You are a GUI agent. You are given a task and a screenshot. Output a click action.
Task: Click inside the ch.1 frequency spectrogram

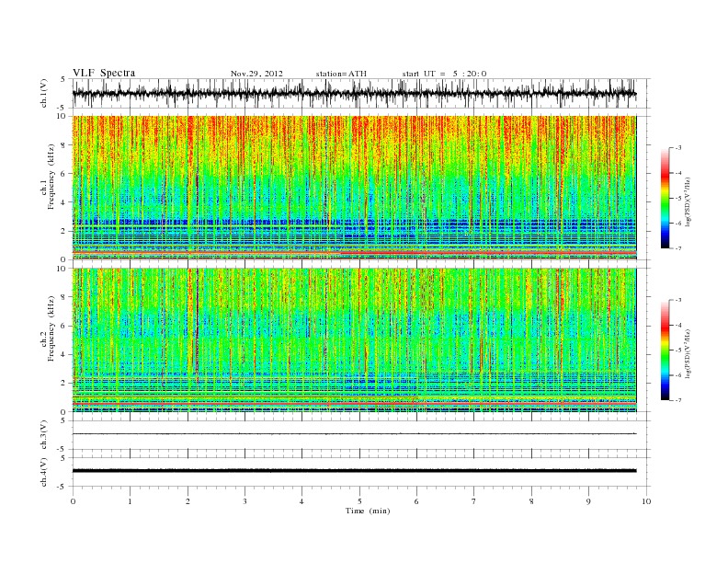[354, 188]
